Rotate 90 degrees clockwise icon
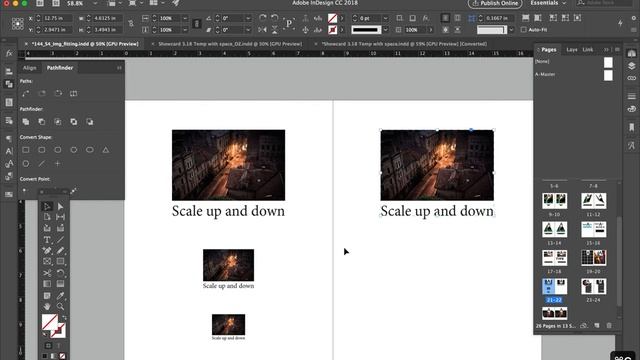 [262, 18]
